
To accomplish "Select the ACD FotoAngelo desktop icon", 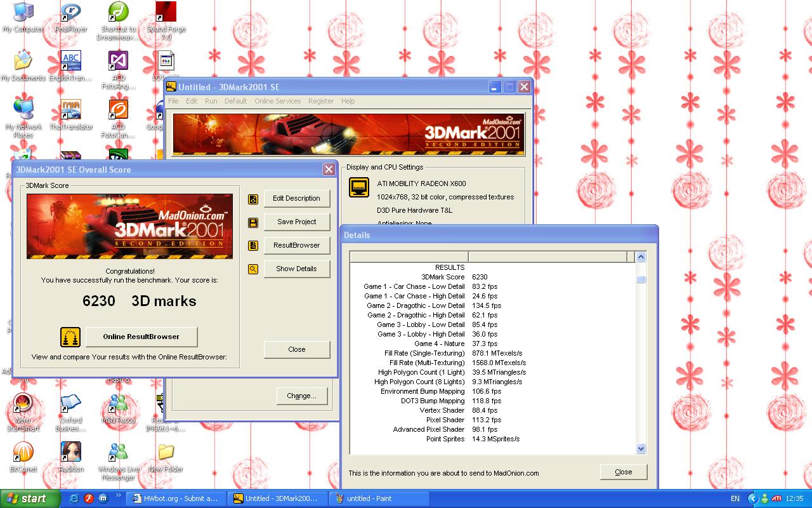I will [x=118, y=70].
